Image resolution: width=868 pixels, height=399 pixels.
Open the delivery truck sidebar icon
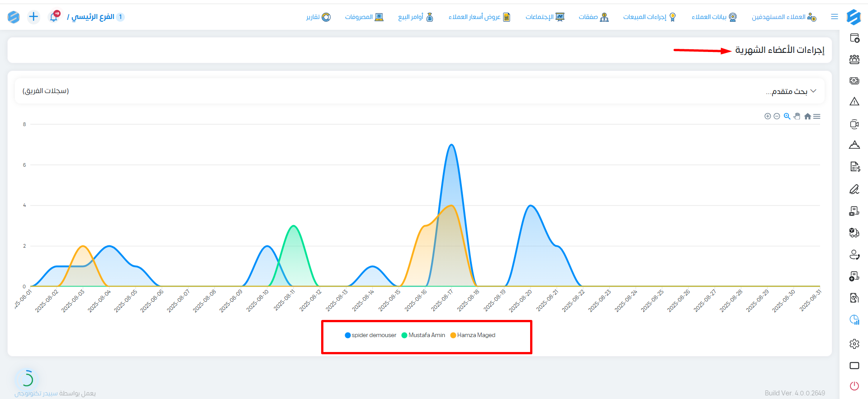point(854,233)
